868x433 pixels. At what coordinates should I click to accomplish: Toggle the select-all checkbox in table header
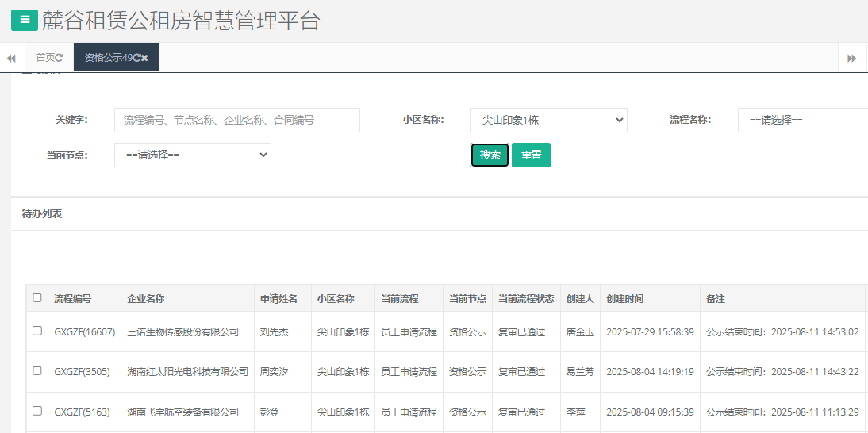tap(37, 298)
